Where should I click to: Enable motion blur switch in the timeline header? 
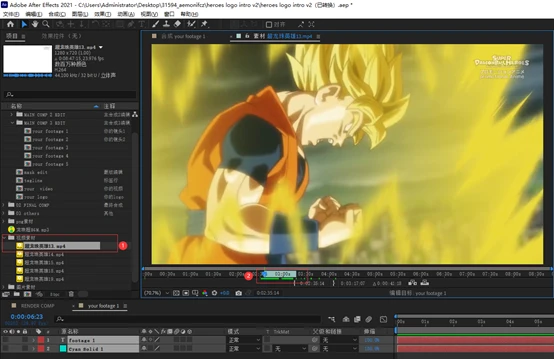coord(368,319)
